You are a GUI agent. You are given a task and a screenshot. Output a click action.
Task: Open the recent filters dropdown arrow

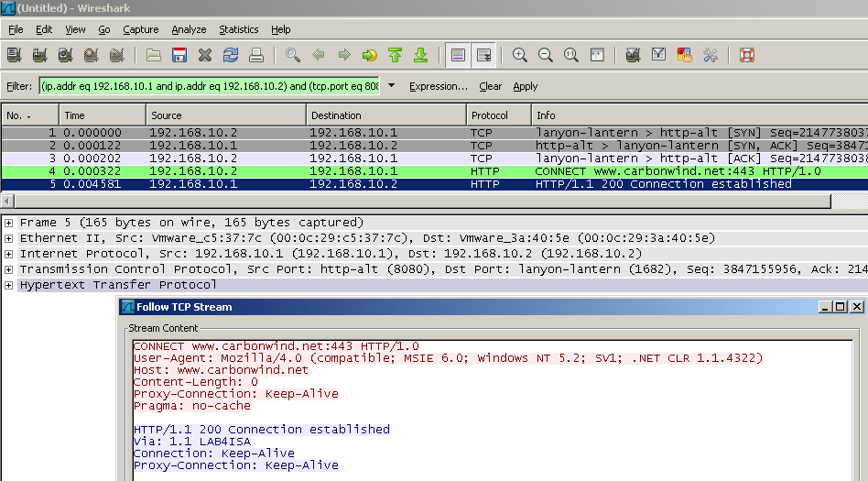[x=391, y=86]
